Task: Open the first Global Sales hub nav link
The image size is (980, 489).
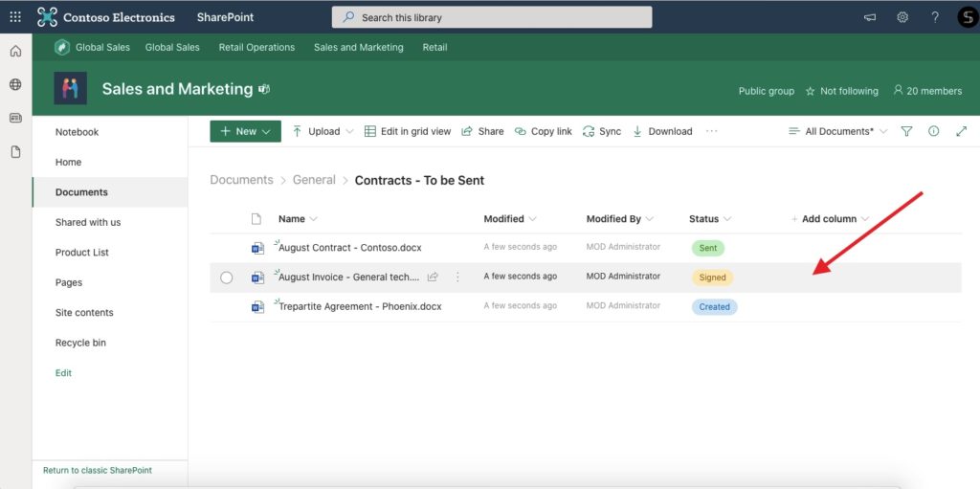Action: pyautogui.click(x=102, y=48)
